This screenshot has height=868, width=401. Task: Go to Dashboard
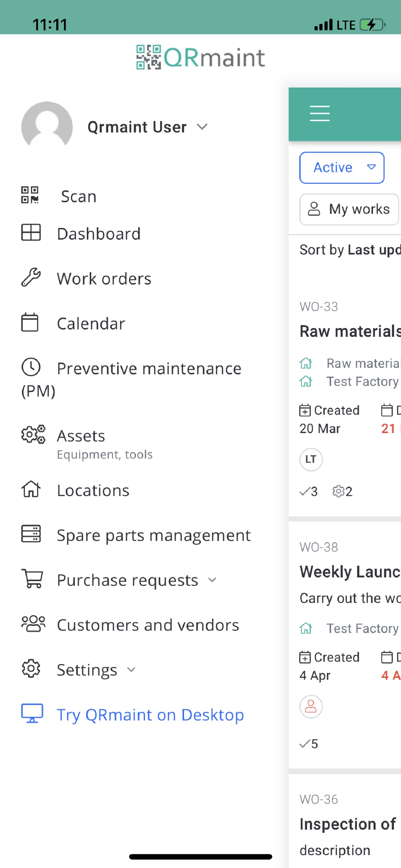[99, 233]
